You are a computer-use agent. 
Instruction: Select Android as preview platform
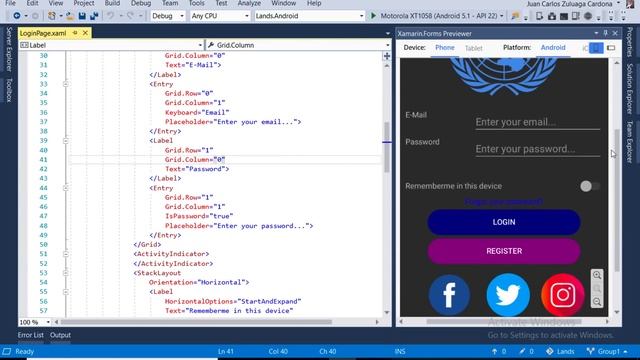[553, 48]
